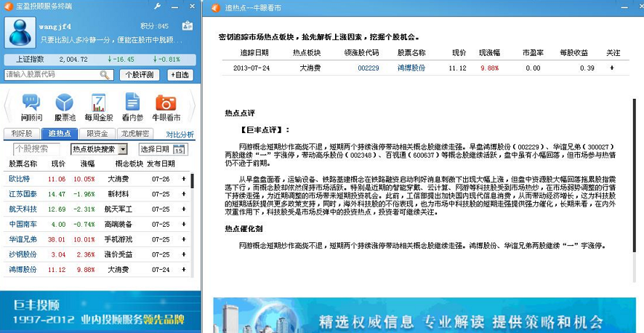
Task: Open 欧比特 in the stock list
Action: pyautogui.click(x=20, y=179)
